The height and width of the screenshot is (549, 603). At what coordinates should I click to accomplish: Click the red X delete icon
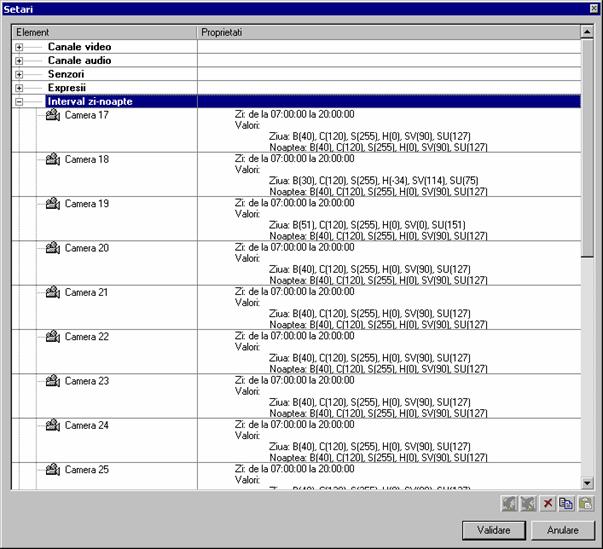(547, 503)
